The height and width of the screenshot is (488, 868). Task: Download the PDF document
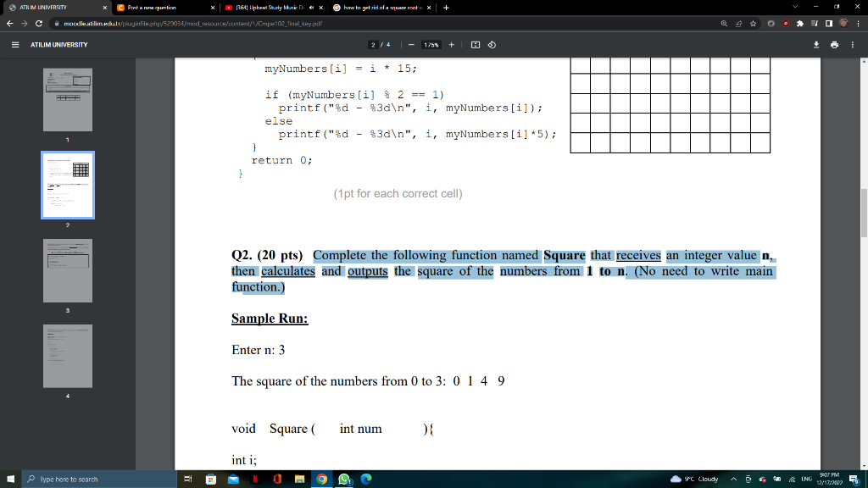(816, 45)
